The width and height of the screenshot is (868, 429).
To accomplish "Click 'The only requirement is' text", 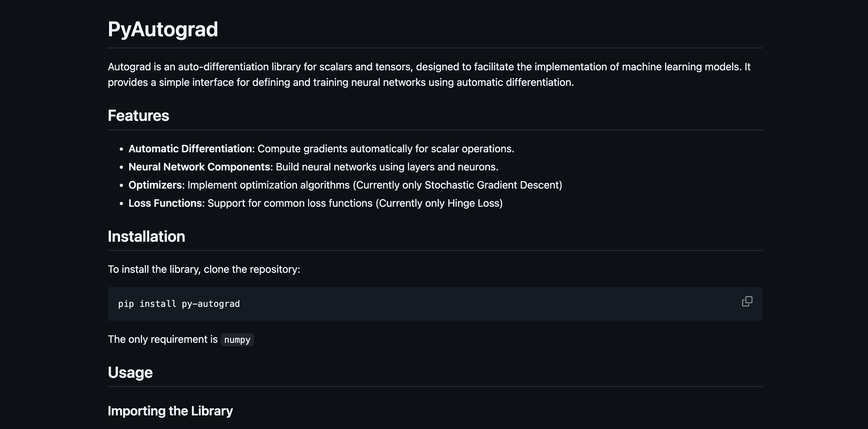I will click(x=163, y=339).
